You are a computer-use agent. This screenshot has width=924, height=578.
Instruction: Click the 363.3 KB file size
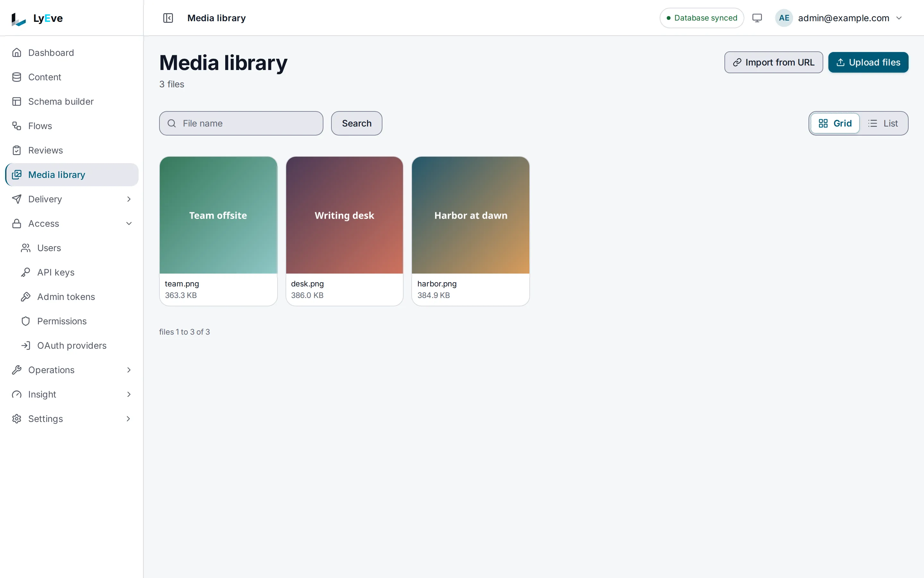coord(181,295)
